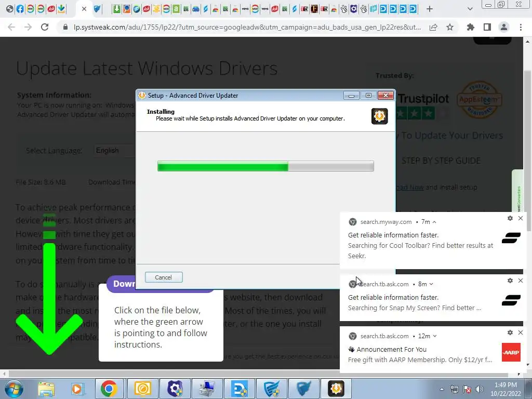Open settings for the AARP notification
This screenshot has height=399, width=532.
(510, 332)
